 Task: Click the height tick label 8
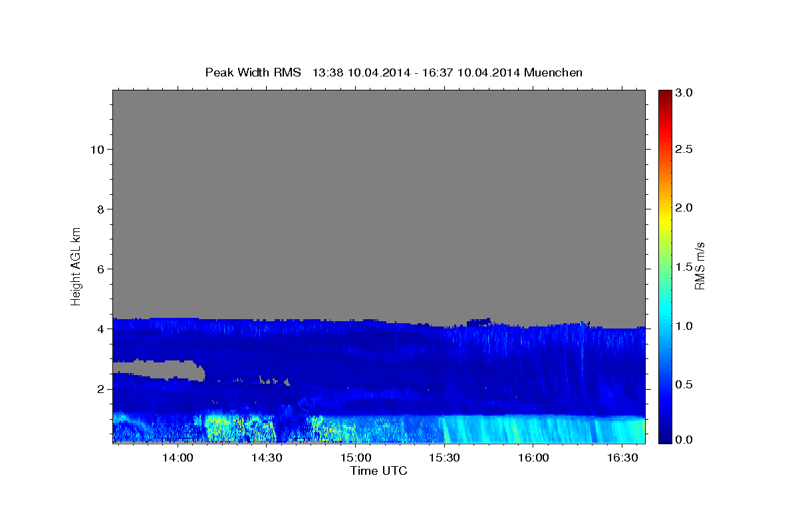click(x=100, y=209)
